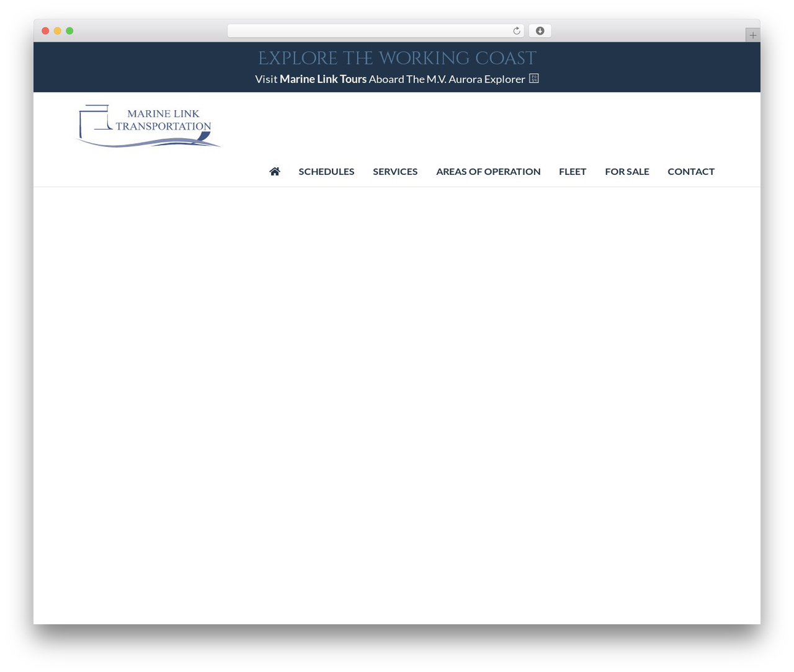Click the Marine Link Transportation logo
Image resolution: width=794 pixels, height=672 pixels.
coord(148,126)
